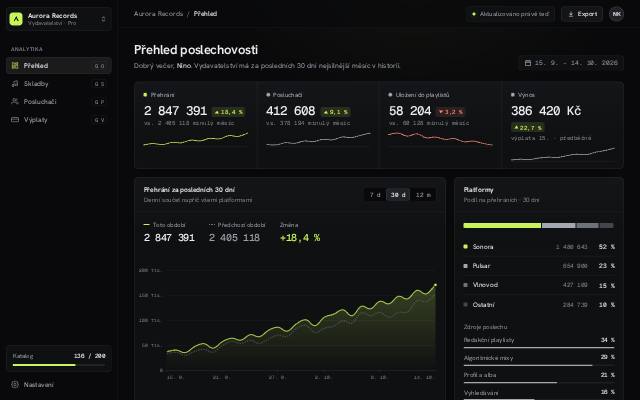Click the Uložení do playlistů value 58 204
This screenshot has width=640, height=400.
tap(410, 111)
